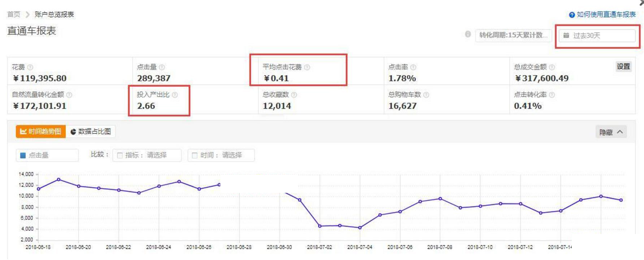Click the 2018-07-02 x-axis date label
Image resolution: width=644 pixels, height=260 pixels.
click(x=319, y=247)
